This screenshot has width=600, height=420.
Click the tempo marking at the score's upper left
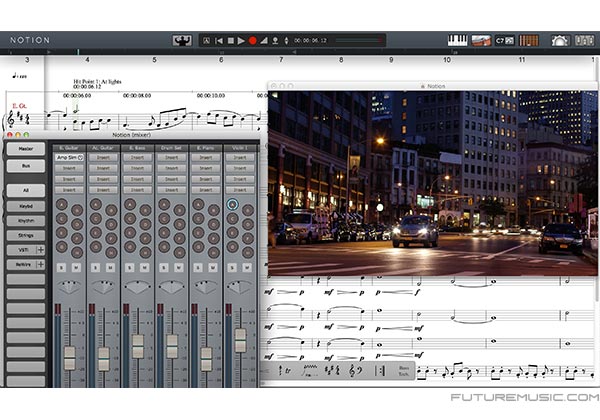(20, 76)
